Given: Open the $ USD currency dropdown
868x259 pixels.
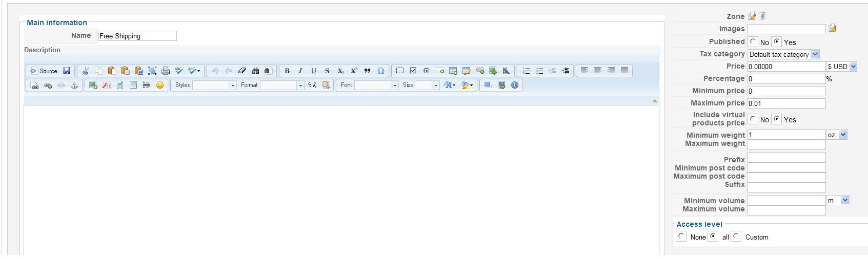Looking at the screenshot, I should 842,67.
